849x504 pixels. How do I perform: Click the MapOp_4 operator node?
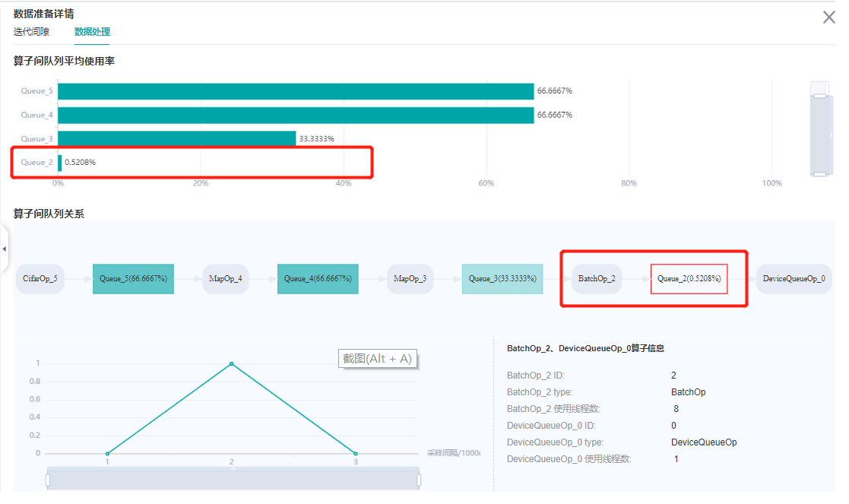pos(226,279)
